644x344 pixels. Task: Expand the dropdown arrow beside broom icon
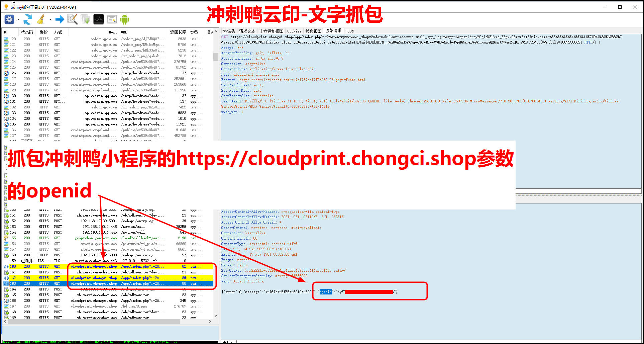50,20
